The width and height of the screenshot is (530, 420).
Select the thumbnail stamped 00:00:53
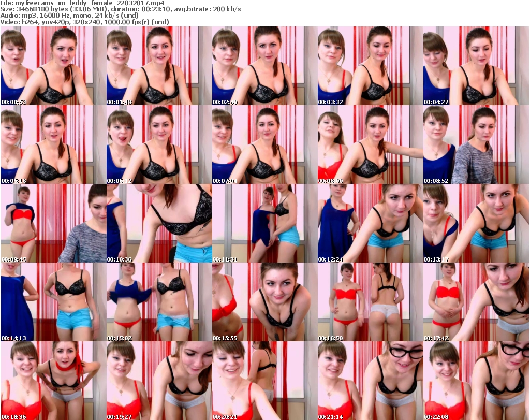click(x=53, y=66)
